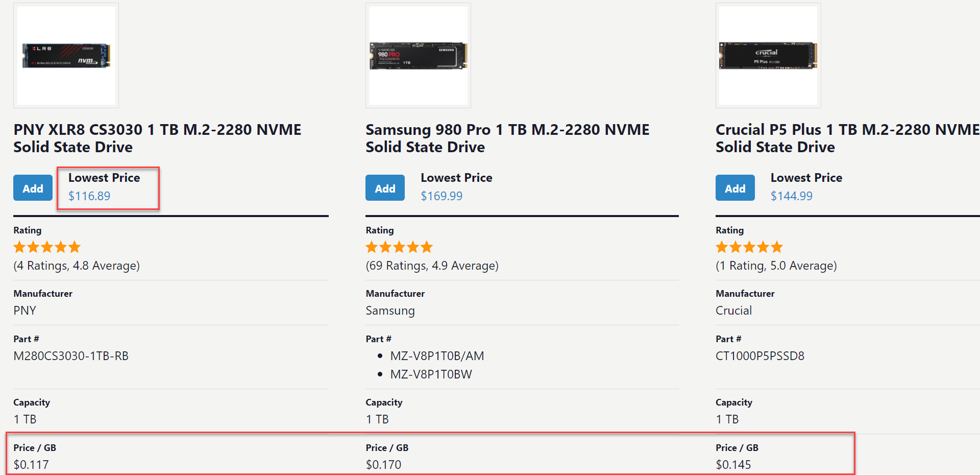This screenshot has width=980, height=475.
Task: Open the Samsung 980 Pro product thumbnail
Action: [418, 56]
